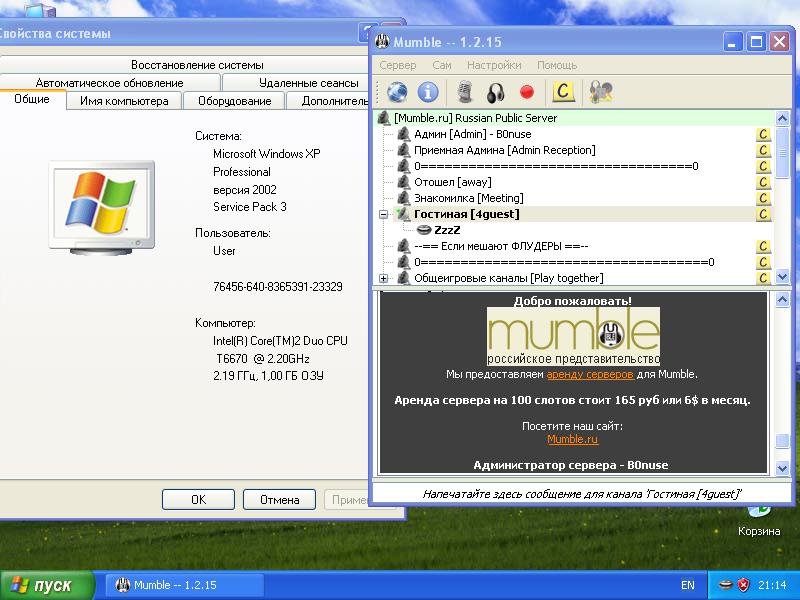Collapse the Гостиная [4guest] channel
800x600 pixels.
pyautogui.click(x=383, y=214)
